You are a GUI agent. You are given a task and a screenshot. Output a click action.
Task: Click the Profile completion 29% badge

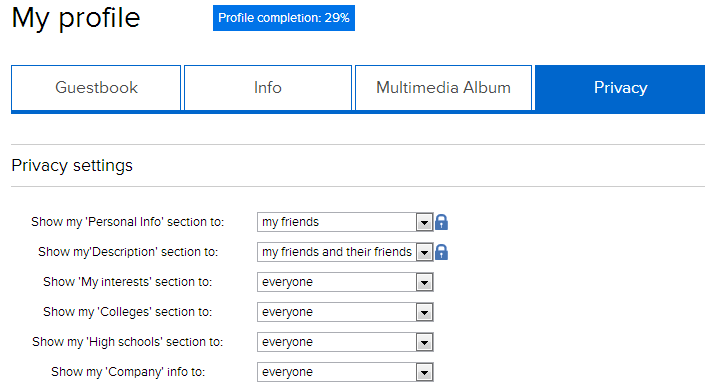[284, 18]
